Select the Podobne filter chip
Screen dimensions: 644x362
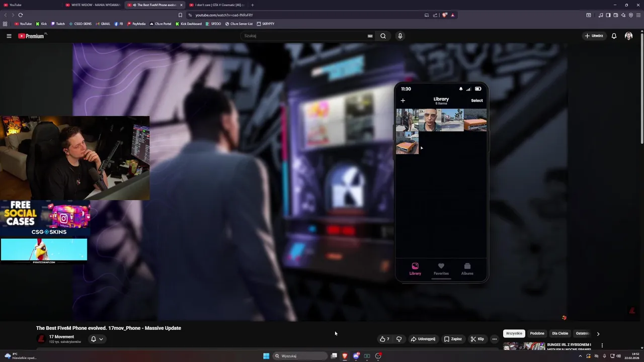(537, 333)
